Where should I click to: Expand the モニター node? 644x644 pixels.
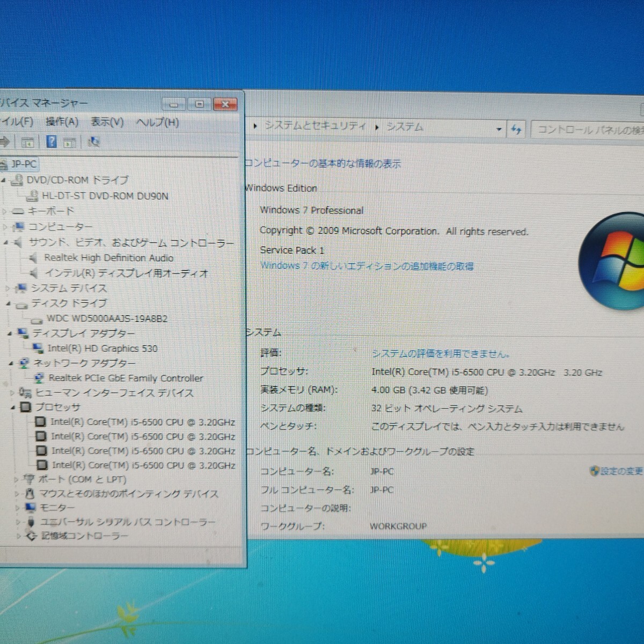tap(18, 508)
